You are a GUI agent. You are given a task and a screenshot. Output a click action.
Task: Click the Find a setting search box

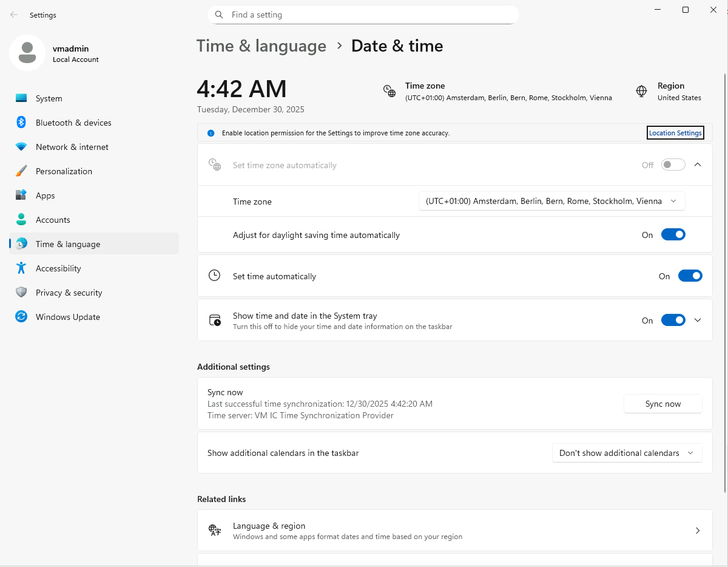364,15
